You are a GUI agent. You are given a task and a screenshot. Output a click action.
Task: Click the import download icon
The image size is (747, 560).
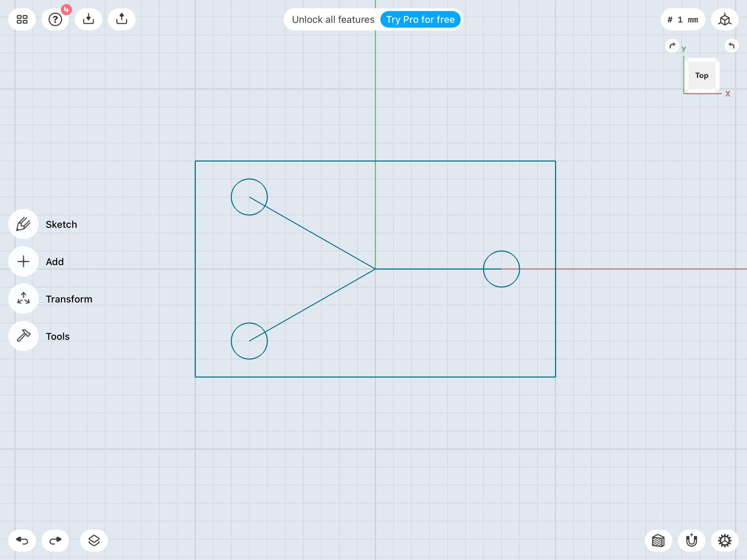click(x=89, y=20)
